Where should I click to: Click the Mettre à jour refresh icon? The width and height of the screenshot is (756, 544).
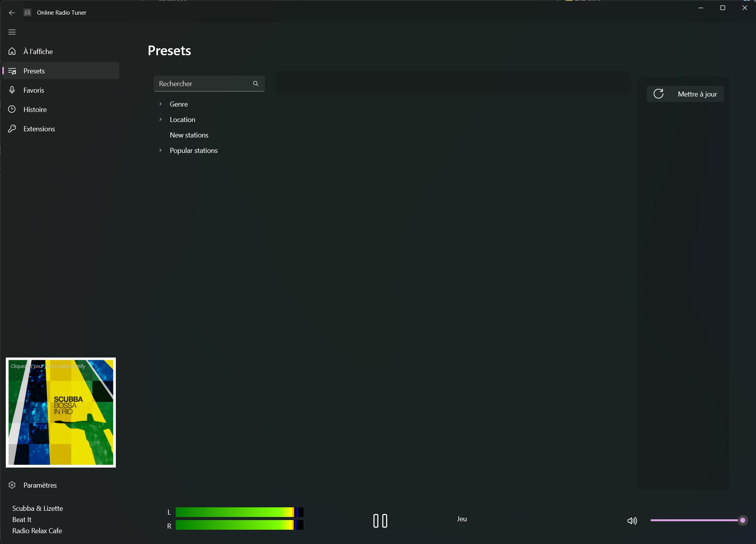click(658, 94)
